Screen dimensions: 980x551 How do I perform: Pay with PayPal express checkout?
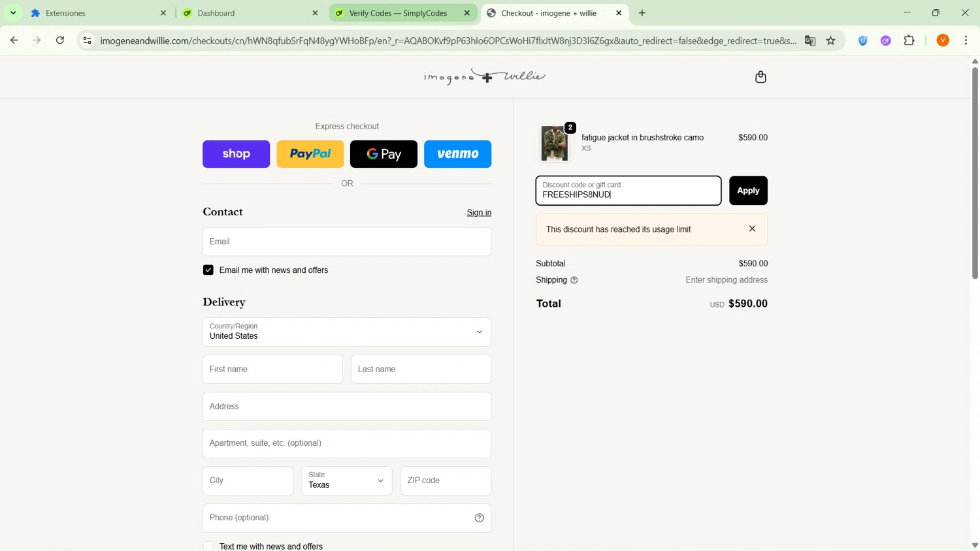point(310,154)
